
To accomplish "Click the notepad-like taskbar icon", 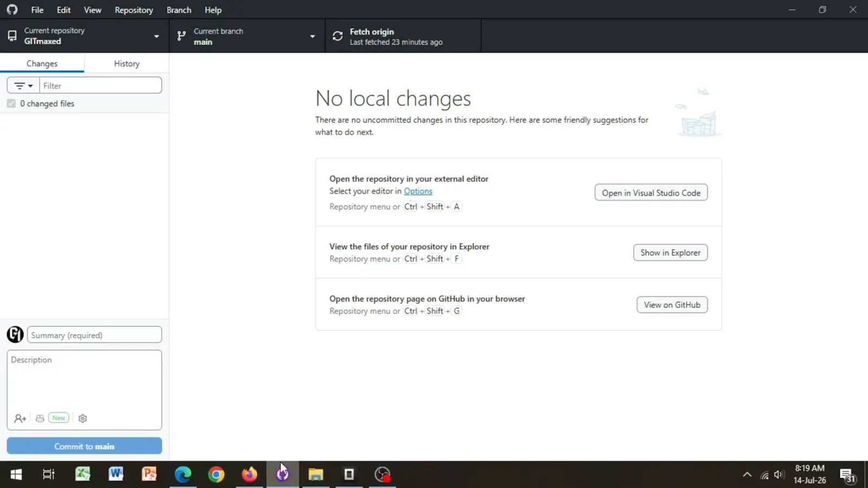I will tap(349, 474).
